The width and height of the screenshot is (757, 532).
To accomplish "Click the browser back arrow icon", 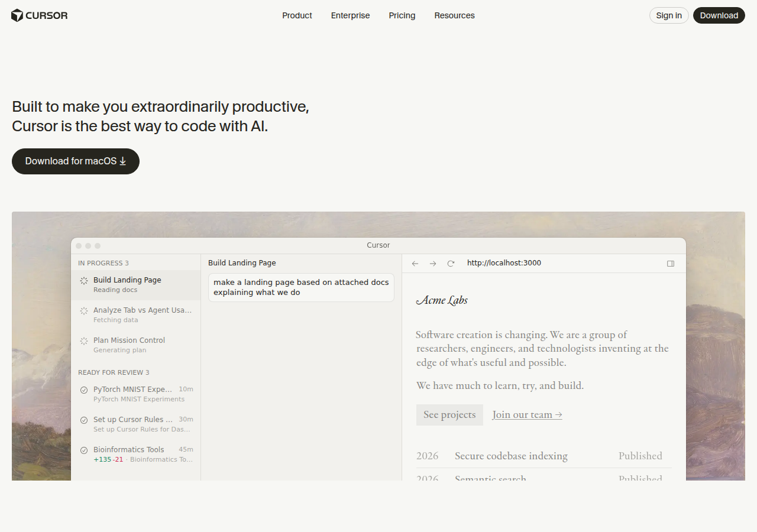I will click(415, 263).
